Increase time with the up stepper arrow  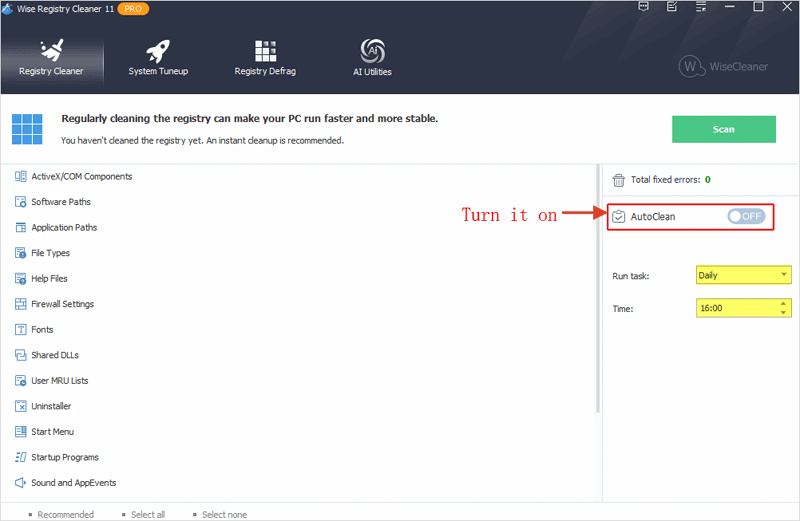(783, 304)
